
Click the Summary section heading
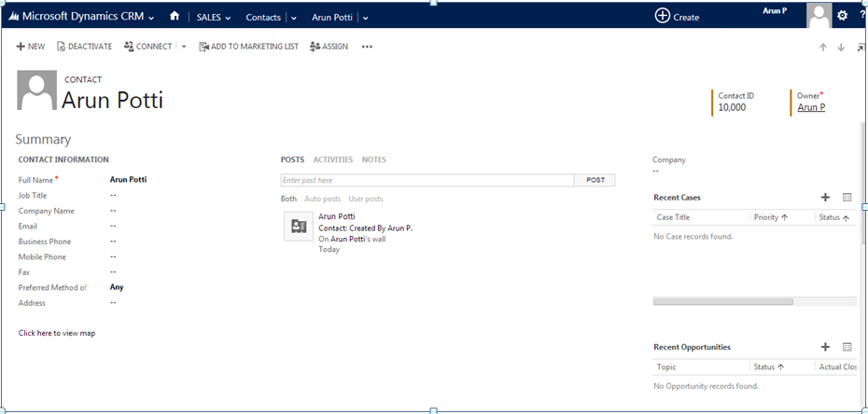(43, 139)
